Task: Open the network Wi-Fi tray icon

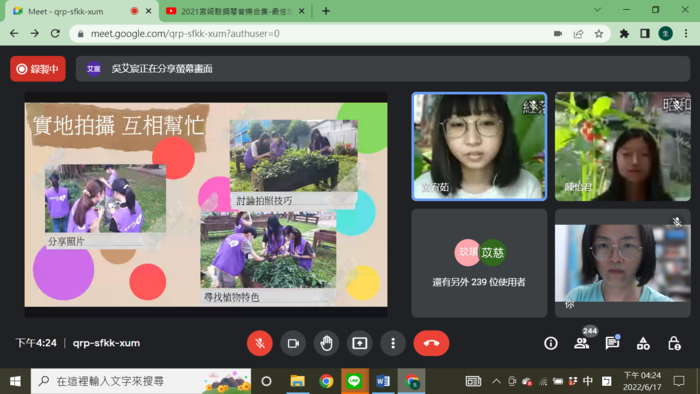Action: 543,381
